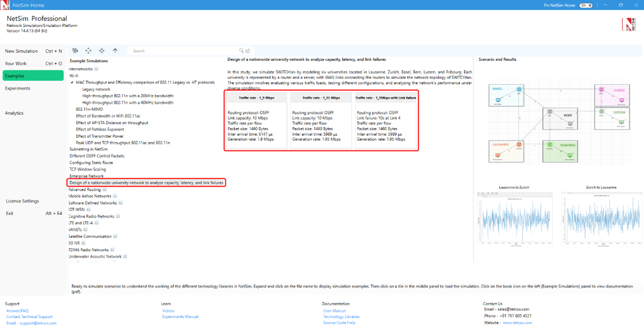Toggle the Pin NetSim Home switch

tap(586, 5)
